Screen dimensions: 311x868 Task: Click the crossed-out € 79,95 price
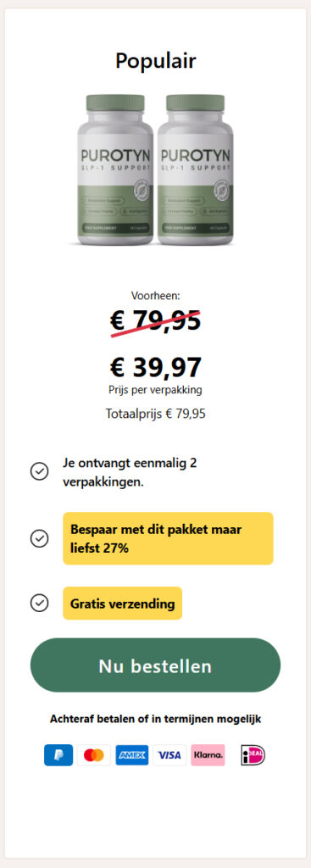(x=156, y=320)
